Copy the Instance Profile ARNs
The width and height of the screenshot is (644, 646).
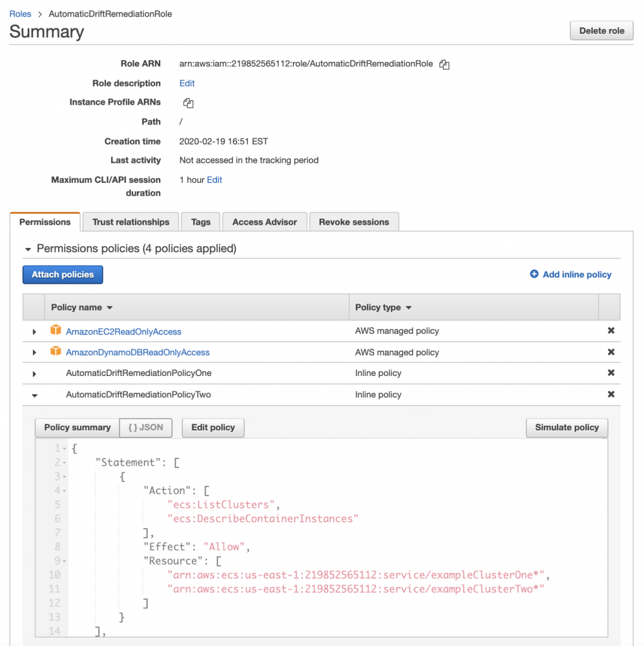189,103
